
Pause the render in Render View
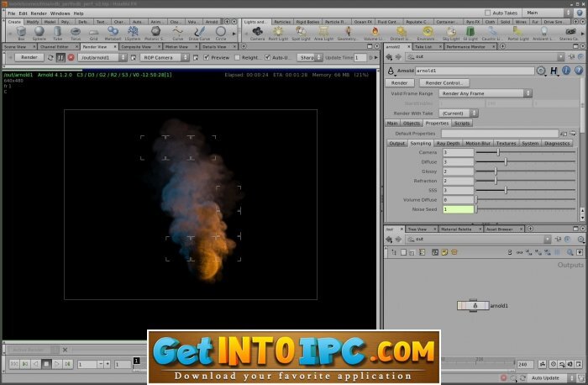60,57
